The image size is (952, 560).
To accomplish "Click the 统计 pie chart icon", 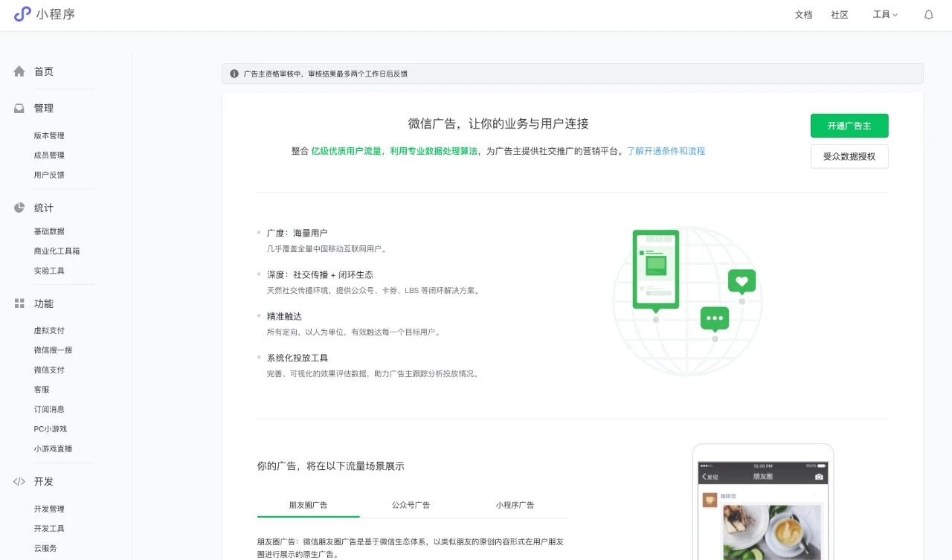I will click(19, 207).
